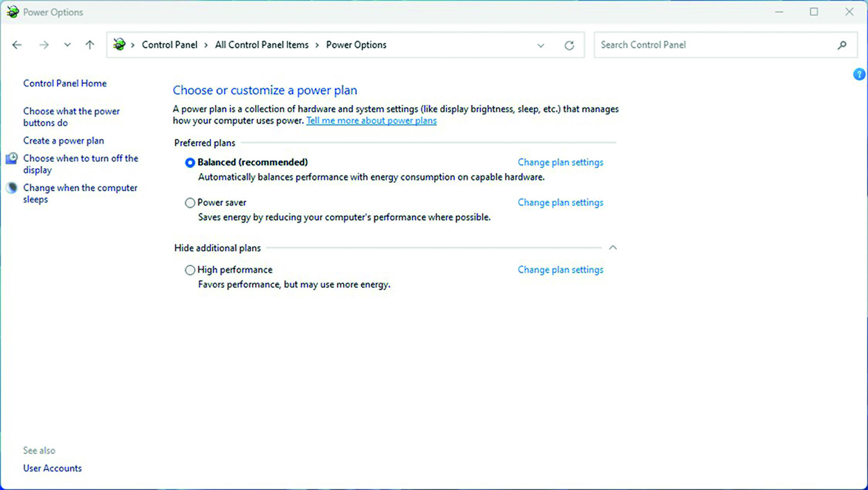Click the back navigation arrow
Screen dimensions: 868x490
coord(17,45)
